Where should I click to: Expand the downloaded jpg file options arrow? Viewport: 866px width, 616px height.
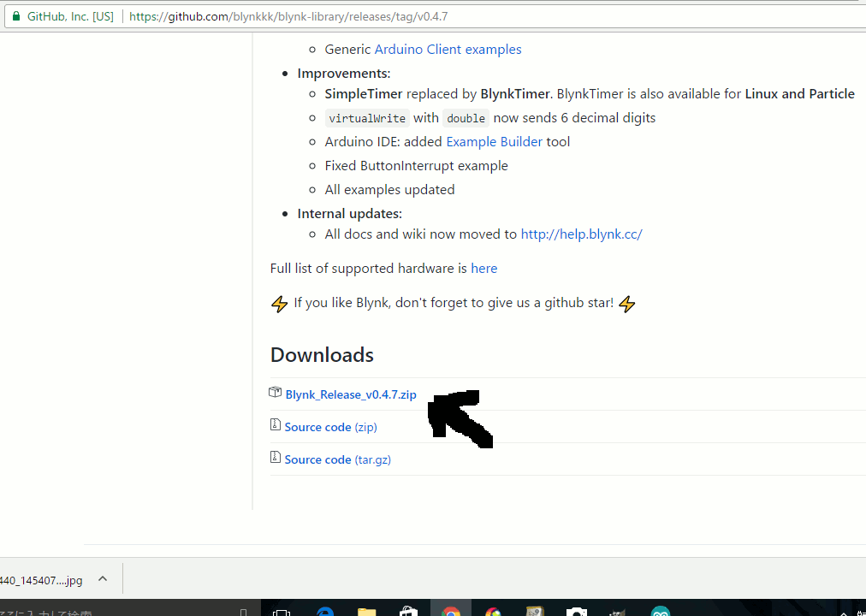(103, 578)
